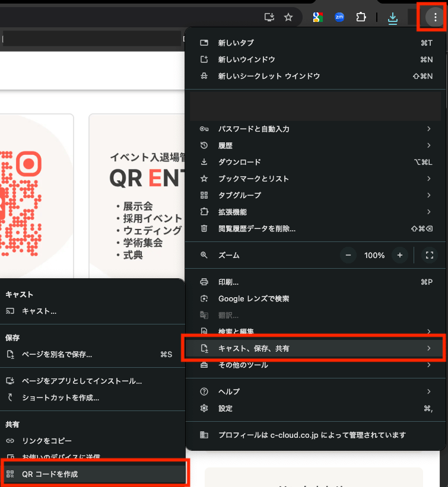Click the trash icon beside 閲覧履歴データを削除

click(x=204, y=228)
